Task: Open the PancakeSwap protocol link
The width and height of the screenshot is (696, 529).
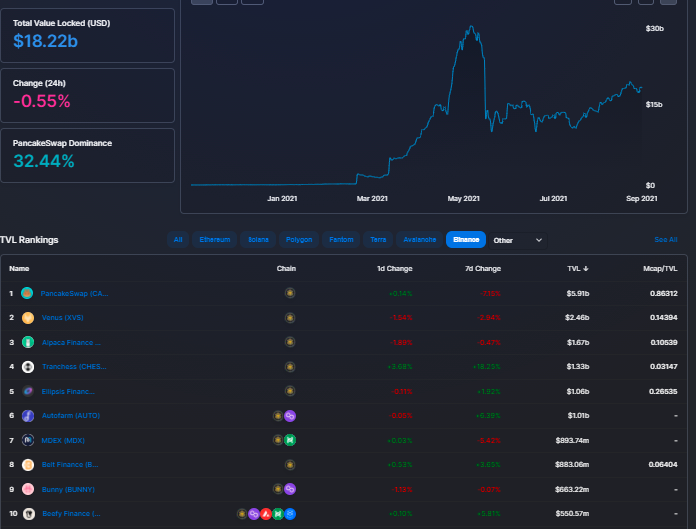Action: tap(74, 293)
